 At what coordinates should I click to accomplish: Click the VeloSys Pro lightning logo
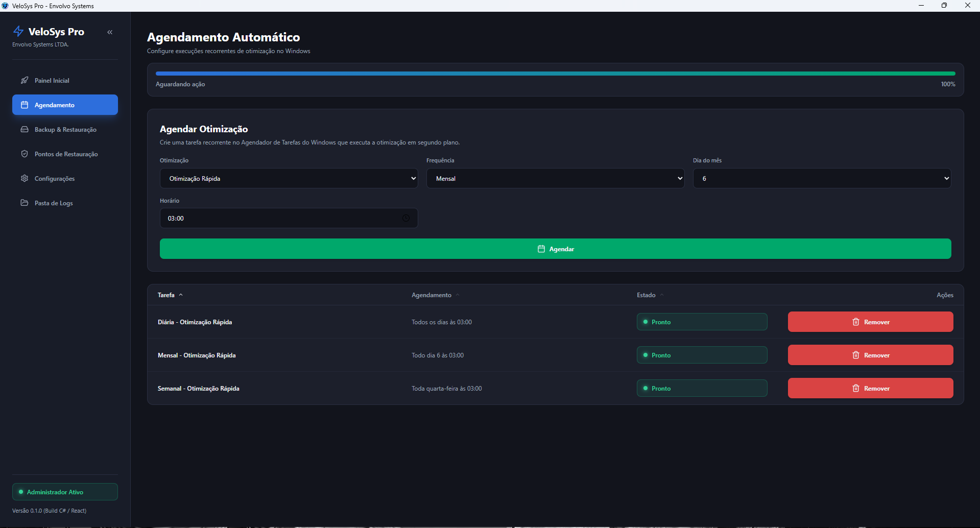[x=18, y=31]
